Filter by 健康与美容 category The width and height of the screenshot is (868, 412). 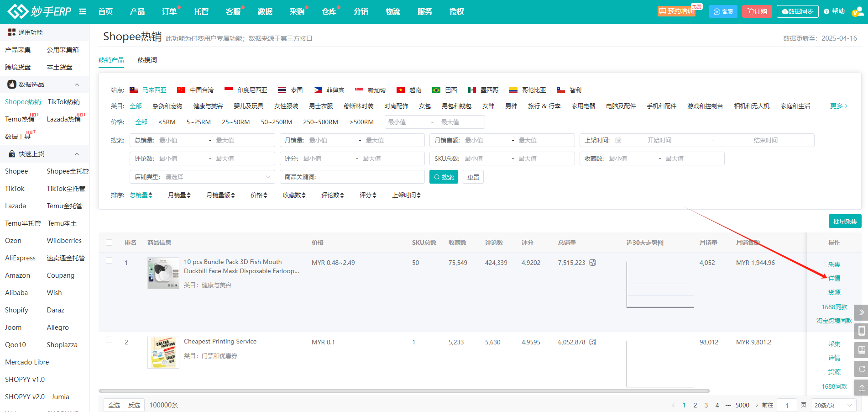tap(208, 106)
